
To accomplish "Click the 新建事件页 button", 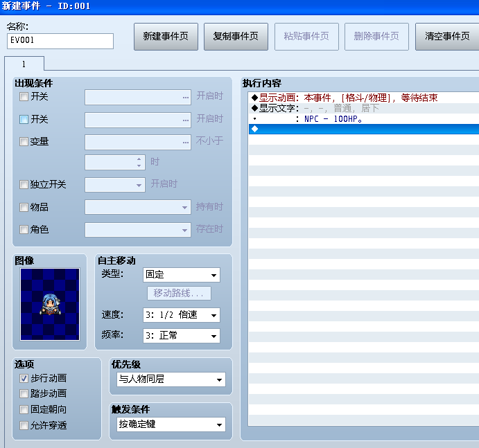I will [x=166, y=37].
